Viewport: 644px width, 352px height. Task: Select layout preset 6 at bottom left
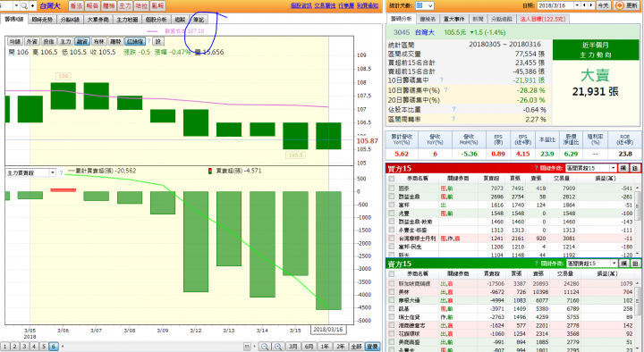[54, 347]
